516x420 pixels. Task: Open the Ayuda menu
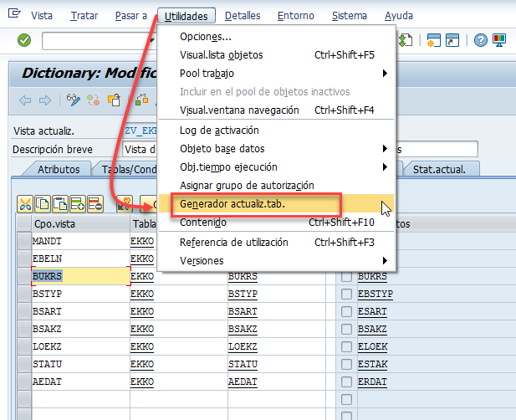399,15
